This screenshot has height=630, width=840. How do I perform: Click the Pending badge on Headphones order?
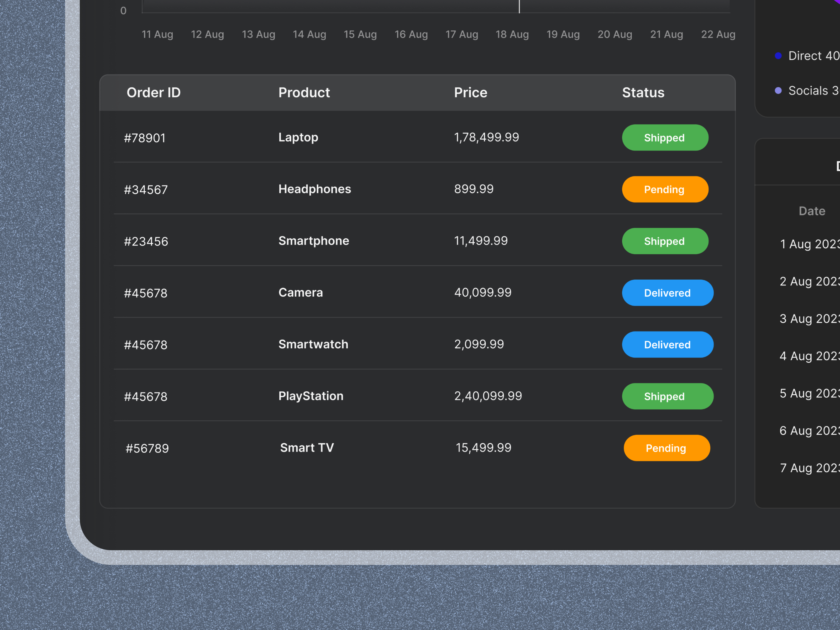coord(665,189)
